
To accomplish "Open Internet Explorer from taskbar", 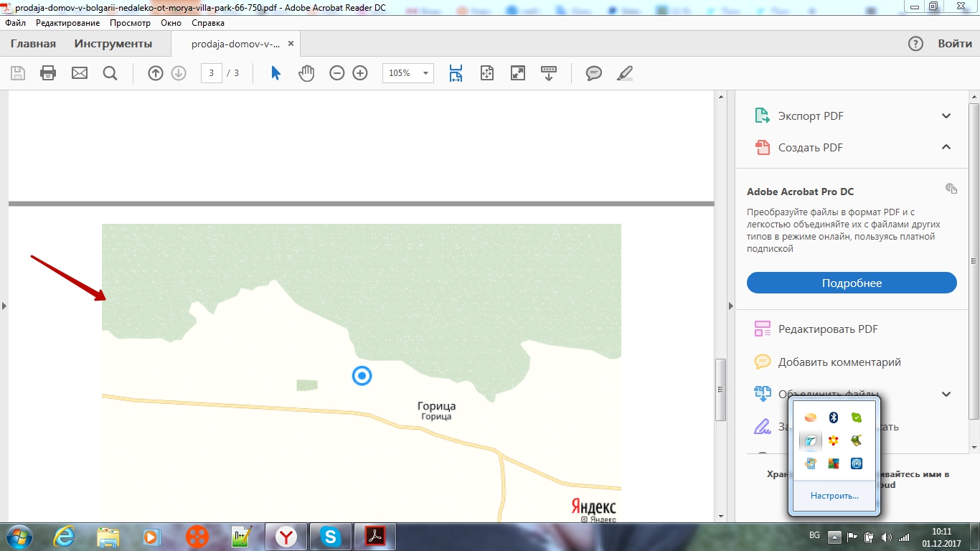I will tap(64, 536).
